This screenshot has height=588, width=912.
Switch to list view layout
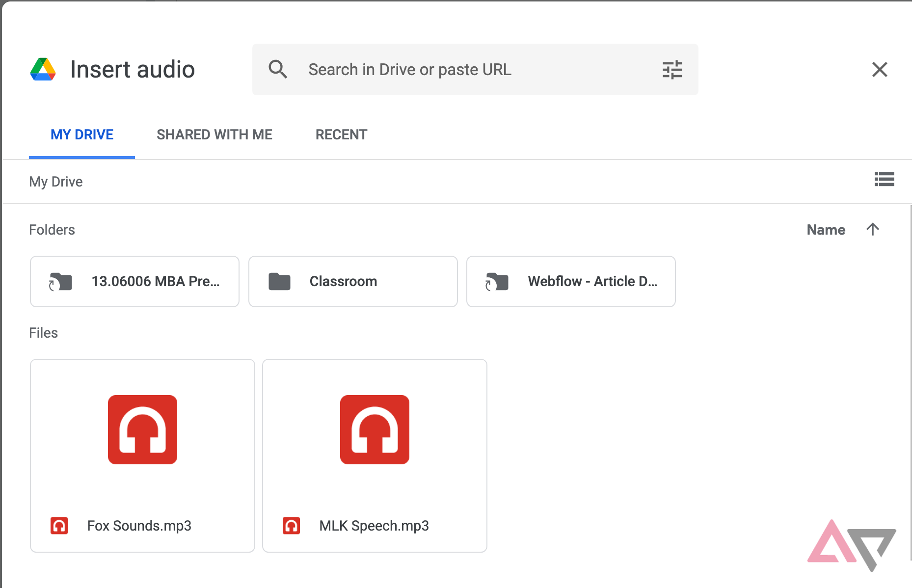884,180
